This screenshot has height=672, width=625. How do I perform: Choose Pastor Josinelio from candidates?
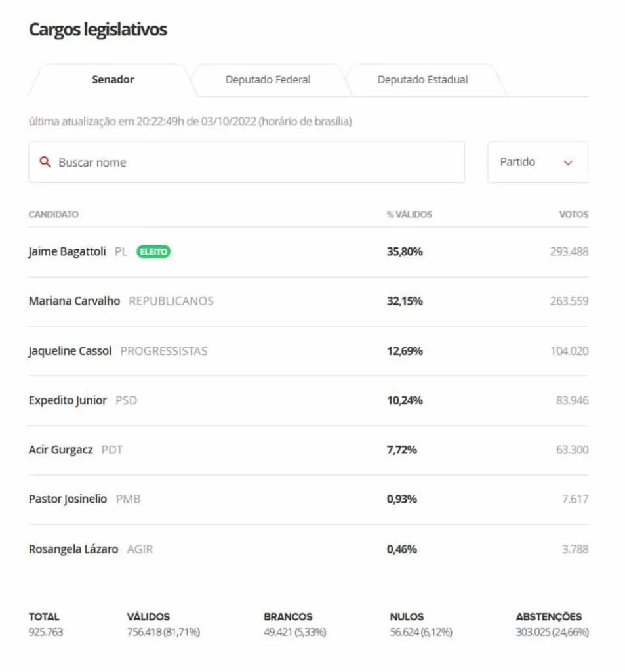(x=68, y=499)
